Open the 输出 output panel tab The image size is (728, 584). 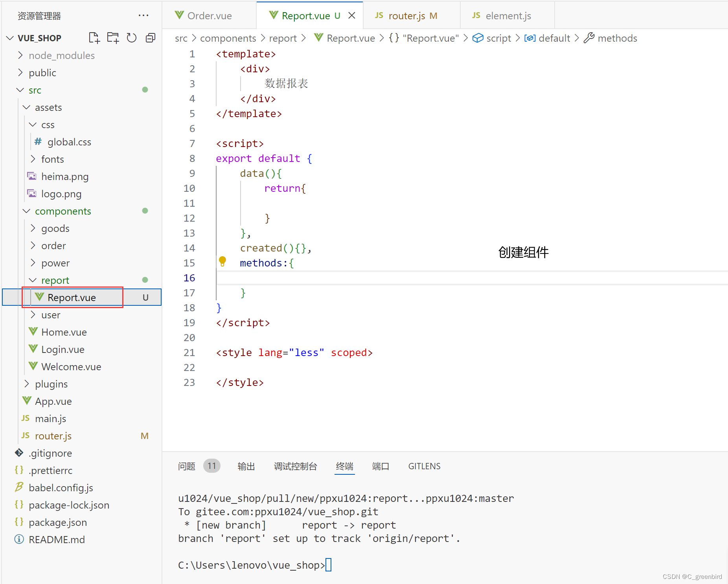pos(246,466)
